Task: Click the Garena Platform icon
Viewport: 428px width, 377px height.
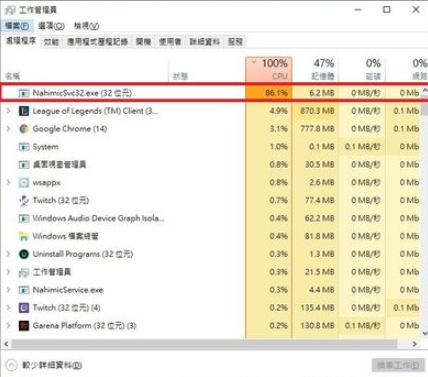Action: coord(24,326)
